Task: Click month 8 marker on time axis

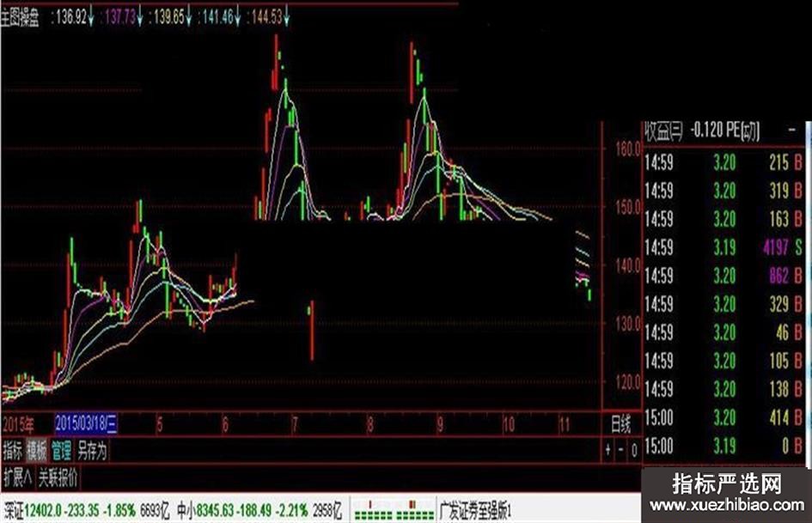Action: click(369, 425)
